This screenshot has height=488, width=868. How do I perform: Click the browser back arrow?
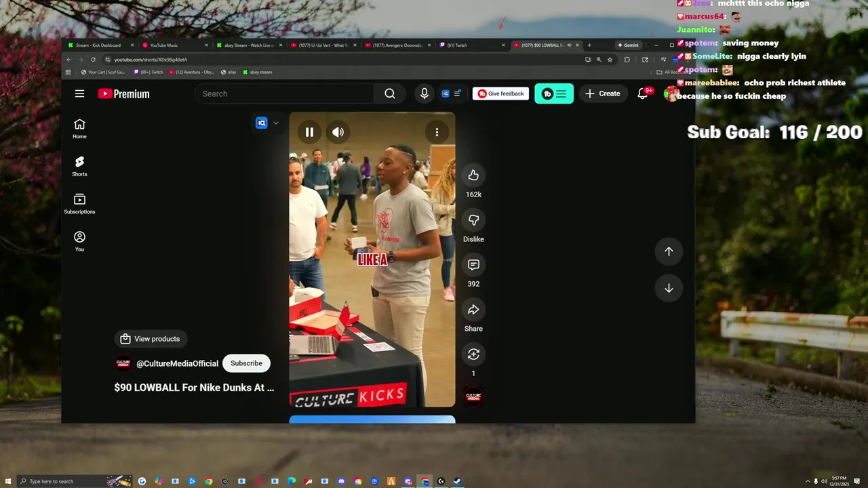pos(68,60)
